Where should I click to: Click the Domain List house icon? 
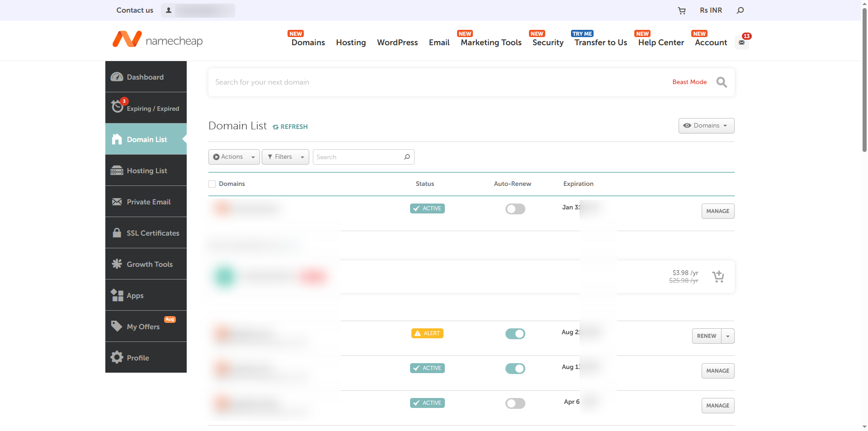pyautogui.click(x=117, y=139)
